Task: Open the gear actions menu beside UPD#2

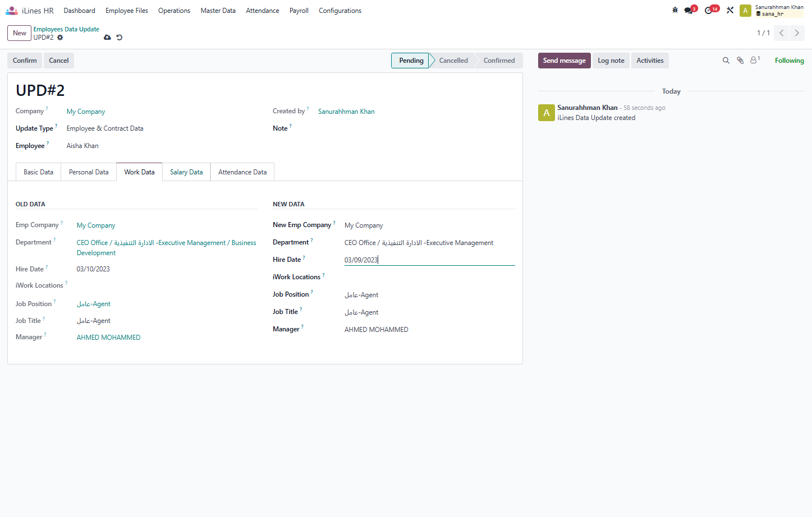Action: coord(60,38)
